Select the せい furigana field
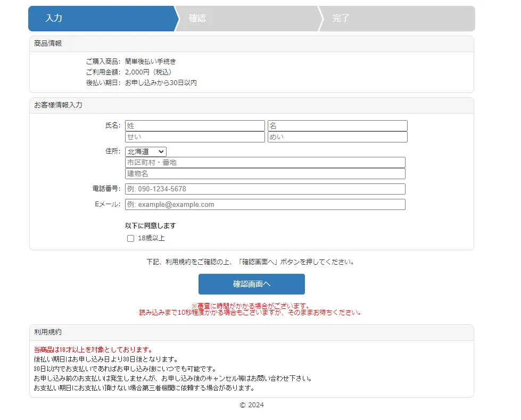This screenshot has width=521, height=420. (195, 137)
